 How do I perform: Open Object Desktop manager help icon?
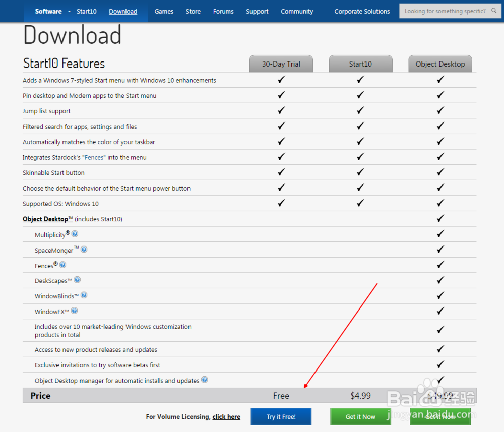(205, 380)
